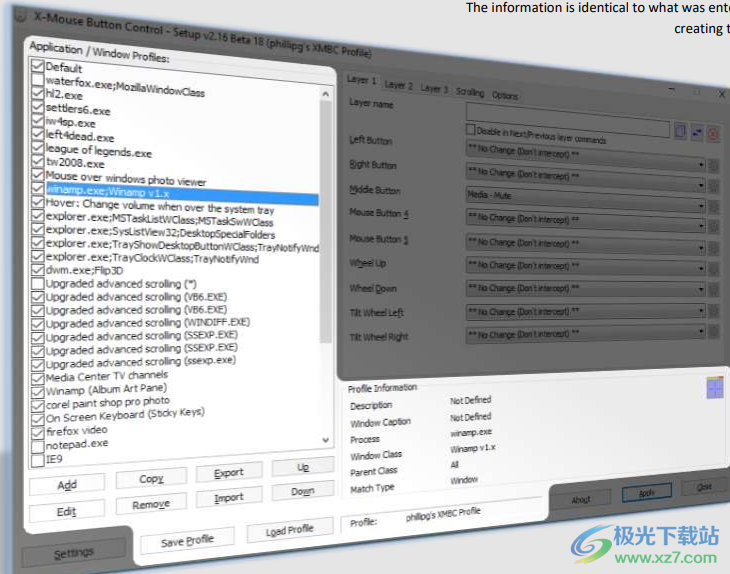The height and width of the screenshot is (574, 730).
Task: Open settings gear for Wheel Up action
Action: pyautogui.click(x=713, y=269)
